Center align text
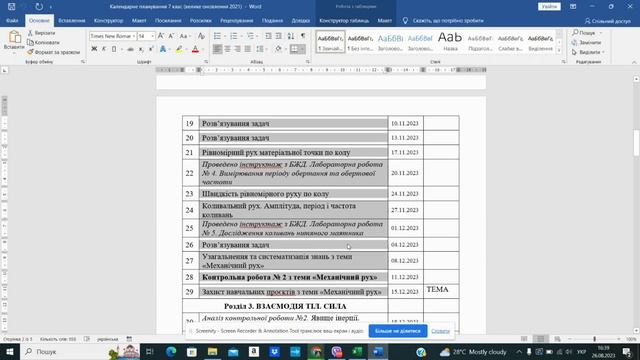The height and width of the screenshot is (360, 640). click(x=227, y=49)
